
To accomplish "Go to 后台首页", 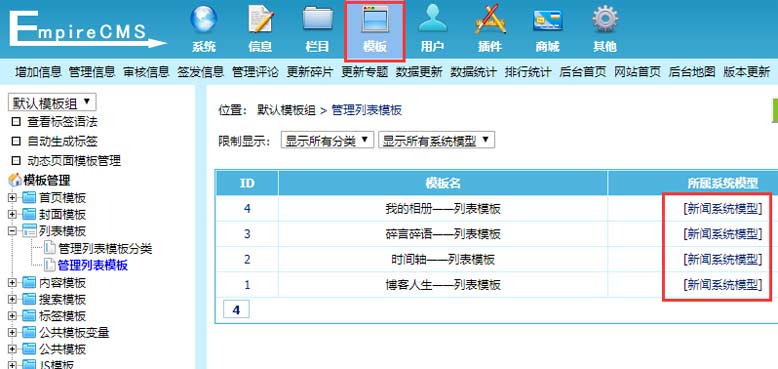I will click(x=583, y=72).
